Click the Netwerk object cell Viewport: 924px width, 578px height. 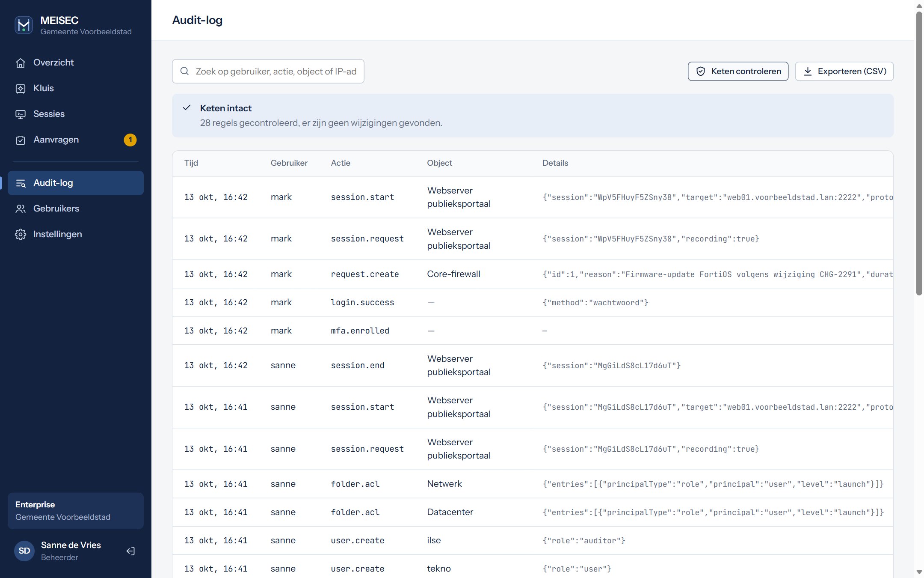coord(444,484)
